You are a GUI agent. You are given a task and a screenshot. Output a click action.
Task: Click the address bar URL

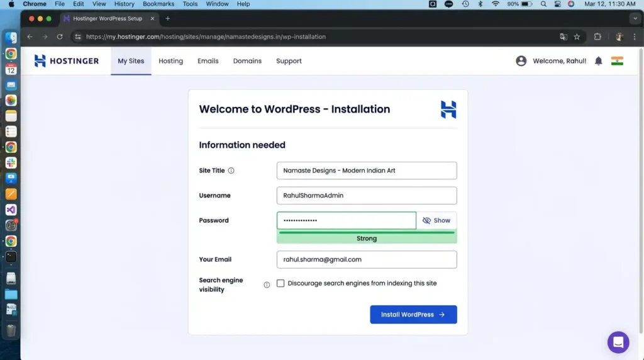[206, 37]
